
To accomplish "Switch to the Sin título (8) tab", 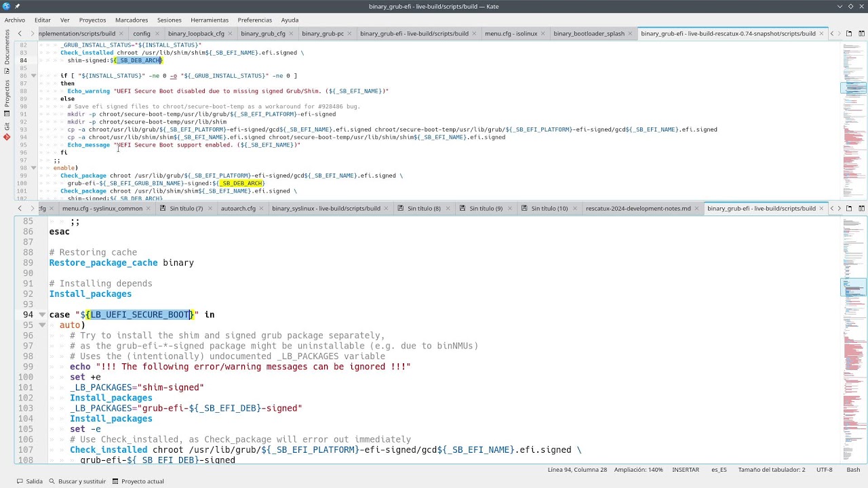I will pos(424,208).
